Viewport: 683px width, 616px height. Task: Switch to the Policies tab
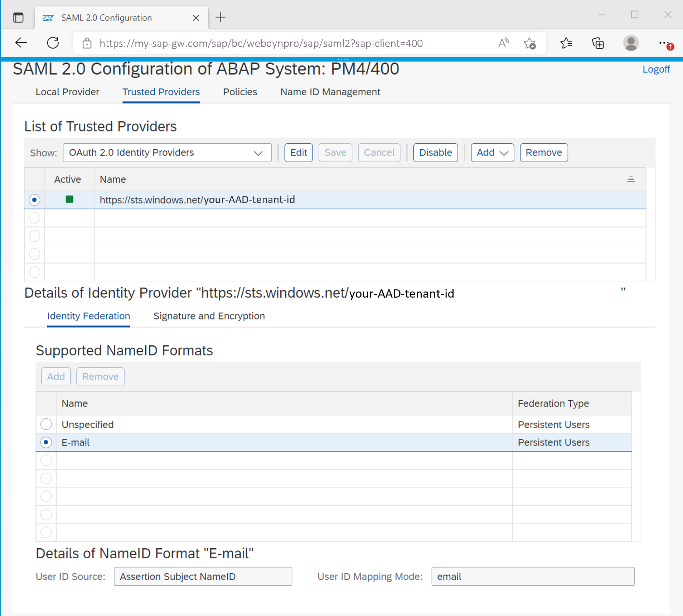240,92
